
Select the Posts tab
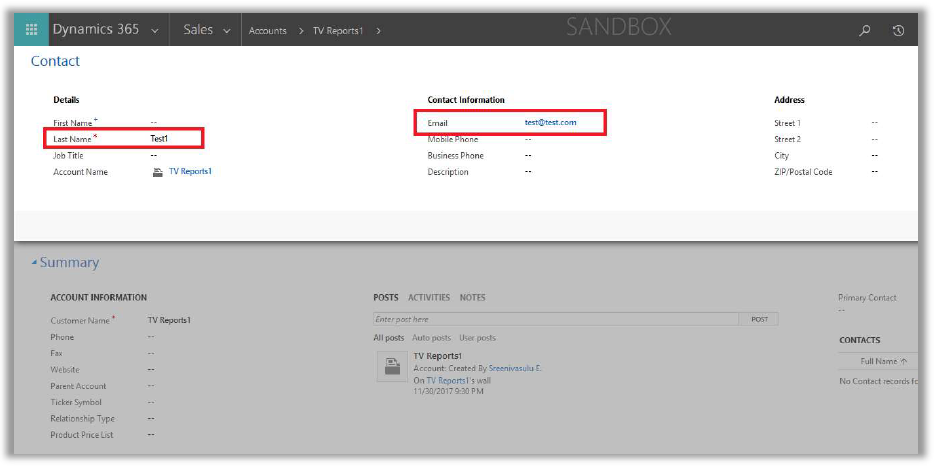click(x=385, y=298)
